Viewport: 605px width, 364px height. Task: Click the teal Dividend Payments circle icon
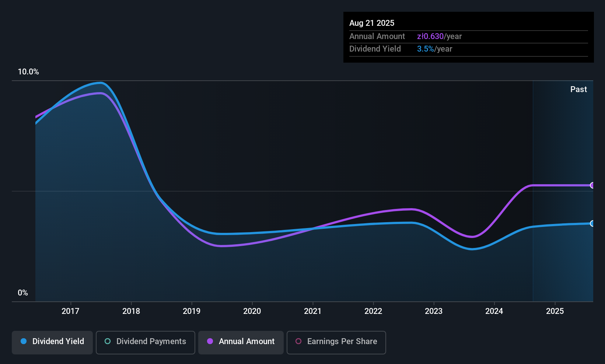point(108,342)
